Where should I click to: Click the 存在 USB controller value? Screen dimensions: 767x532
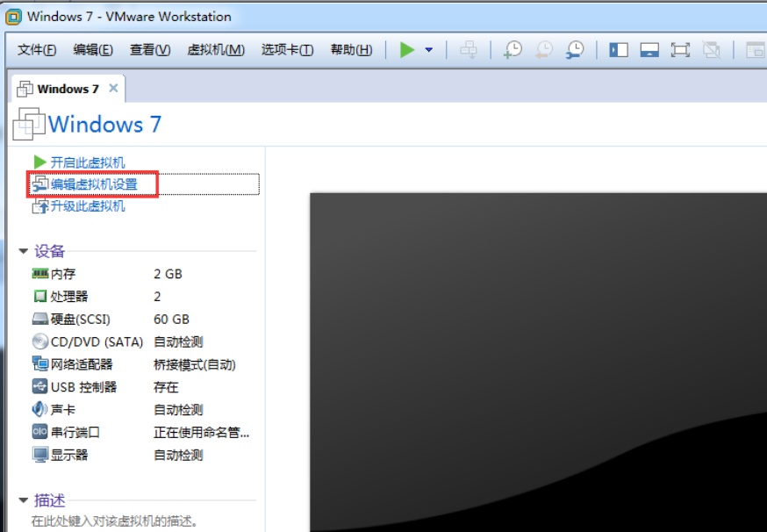(x=166, y=387)
